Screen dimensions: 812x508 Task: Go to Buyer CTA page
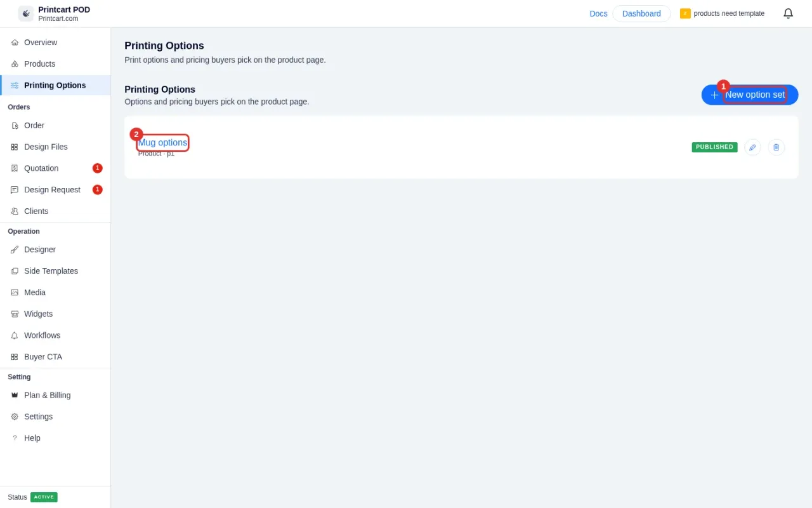55,357
